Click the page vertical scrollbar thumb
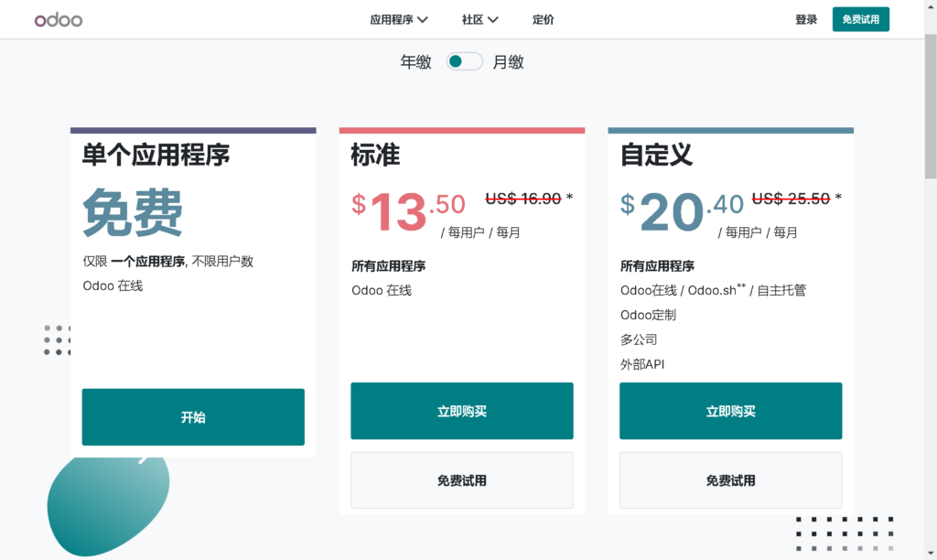The image size is (937, 560). click(931, 106)
